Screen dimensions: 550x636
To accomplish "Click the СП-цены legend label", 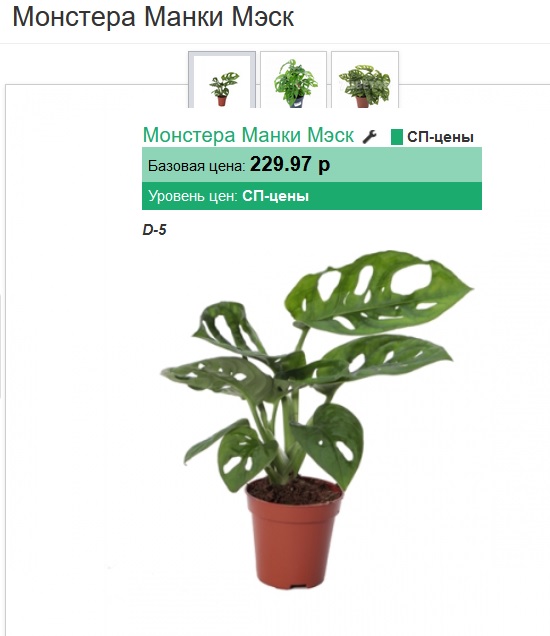I will pyautogui.click(x=440, y=137).
